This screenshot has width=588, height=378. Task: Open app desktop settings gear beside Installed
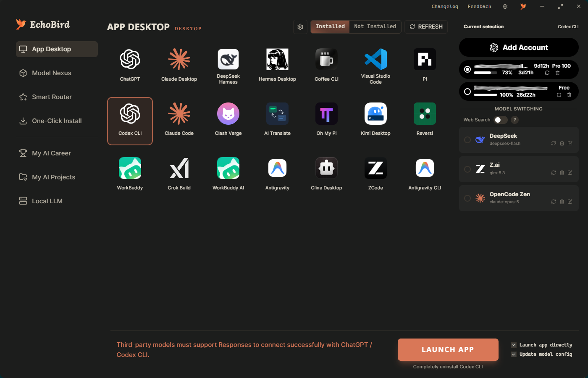[300, 27]
